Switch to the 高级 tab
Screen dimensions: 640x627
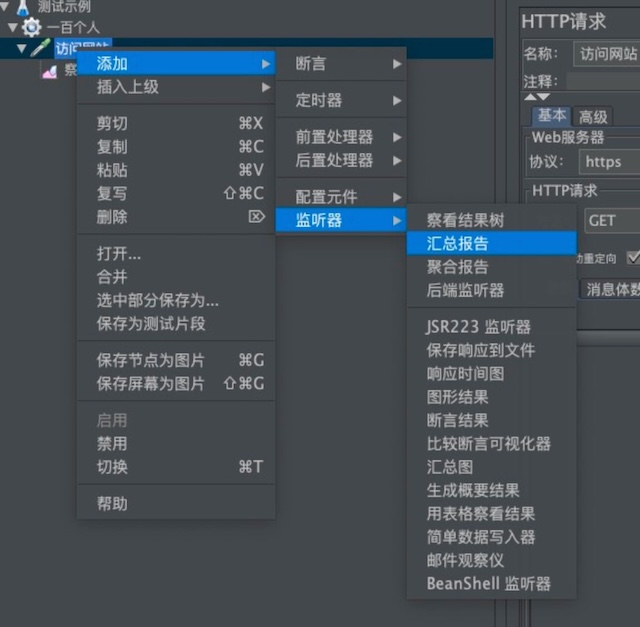(593, 117)
